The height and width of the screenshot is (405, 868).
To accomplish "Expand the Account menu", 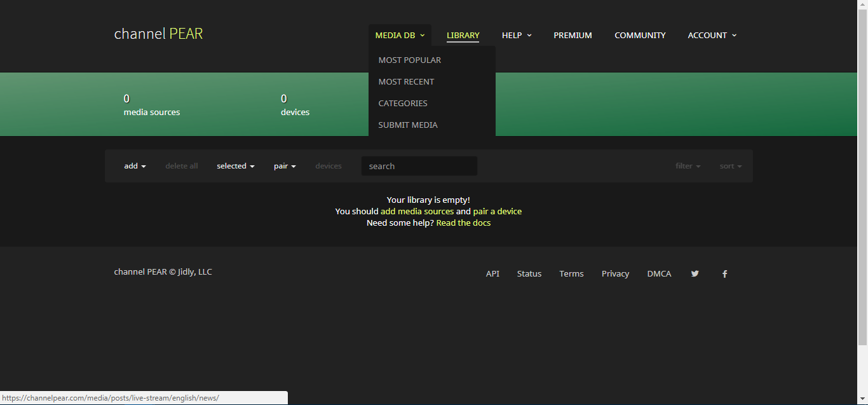I will (x=712, y=36).
